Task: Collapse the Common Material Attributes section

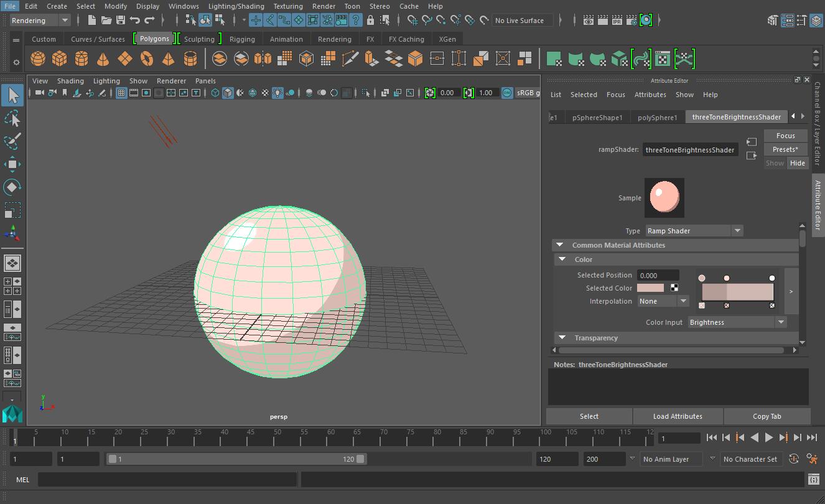Action: 559,245
